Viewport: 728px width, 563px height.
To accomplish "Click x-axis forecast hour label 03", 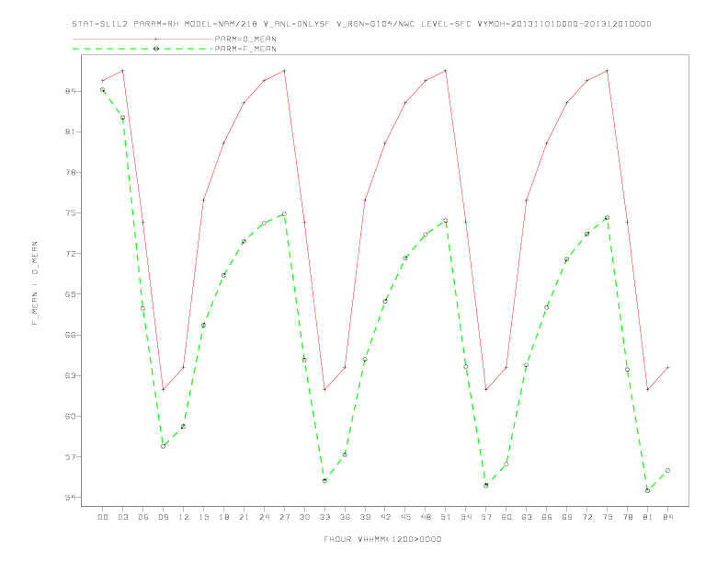I will pos(122,517).
